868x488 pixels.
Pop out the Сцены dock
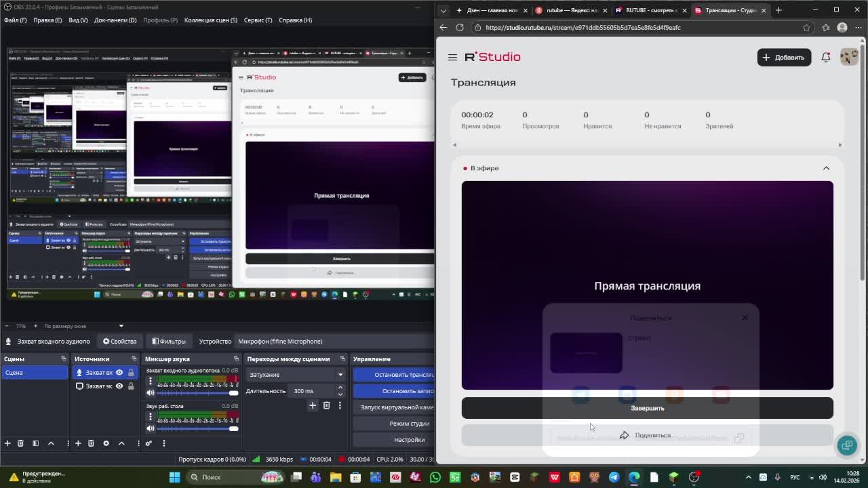click(63, 359)
